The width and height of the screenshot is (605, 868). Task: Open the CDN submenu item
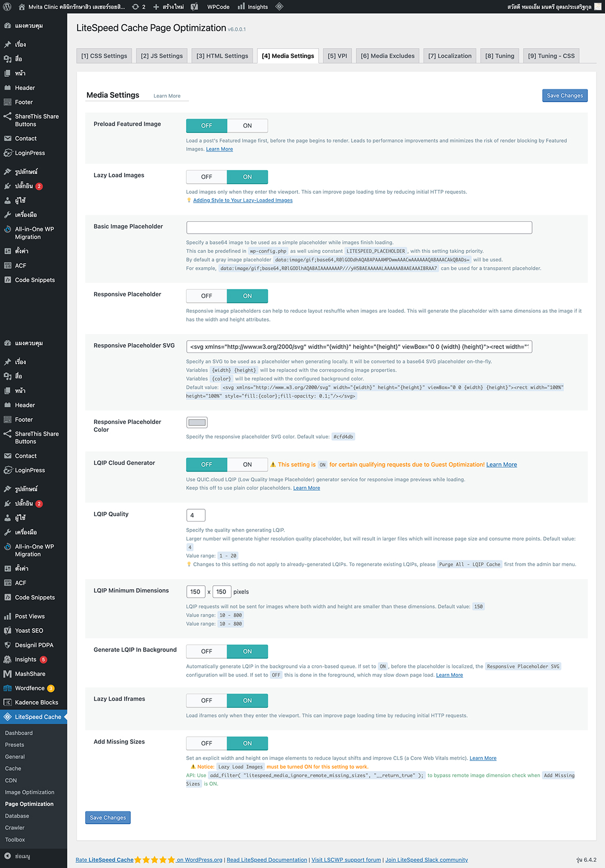pyautogui.click(x=11, y=781)
